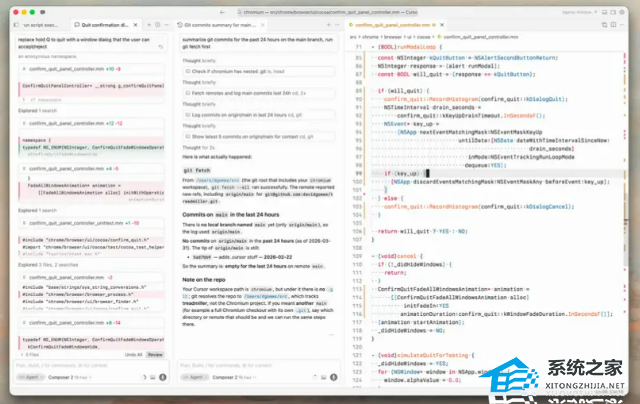Screen dimensions: 640x404
Task: Click the revert arrow in first prompt box
Action: coord(161,47)
